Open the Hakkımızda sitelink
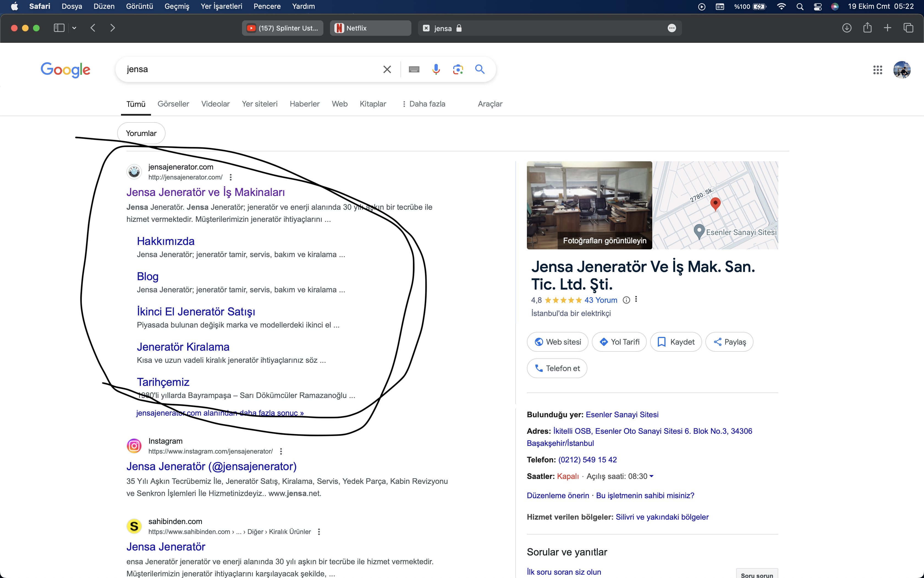 click(166, 241)
